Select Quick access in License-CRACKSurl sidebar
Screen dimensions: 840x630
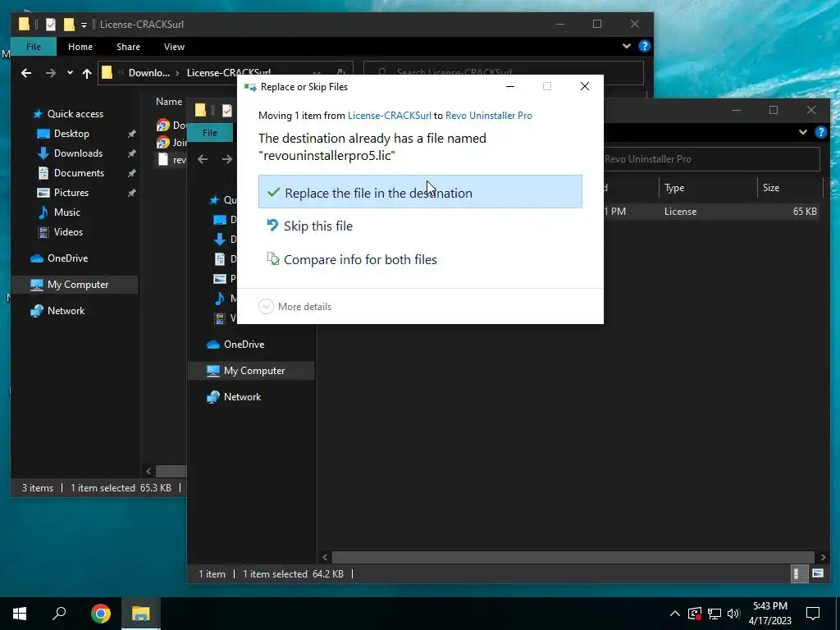pyautogui.click(x=75, y=113)
